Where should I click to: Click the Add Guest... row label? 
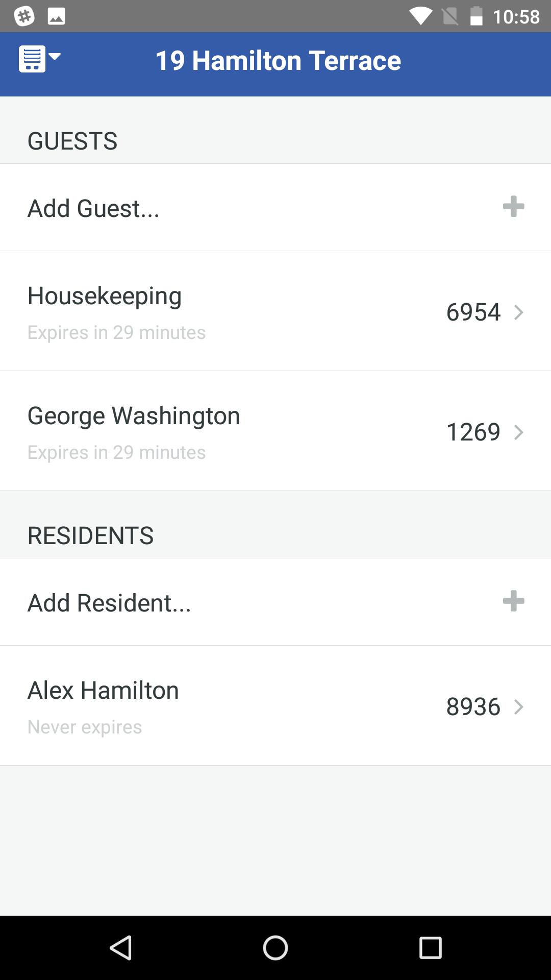[x=93, y=208]
